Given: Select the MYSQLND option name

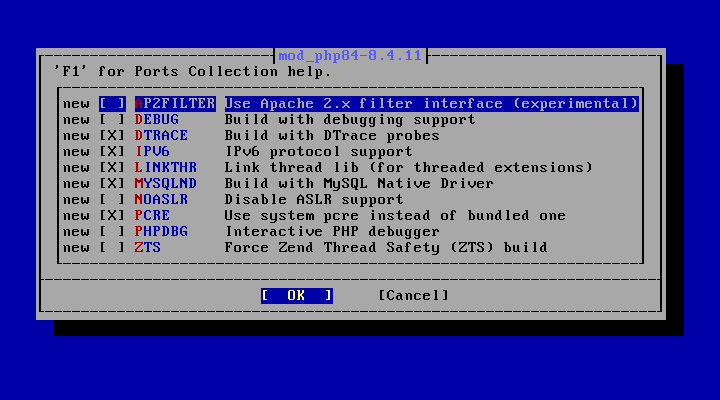Looking at the screenshot, I should 166,184.
